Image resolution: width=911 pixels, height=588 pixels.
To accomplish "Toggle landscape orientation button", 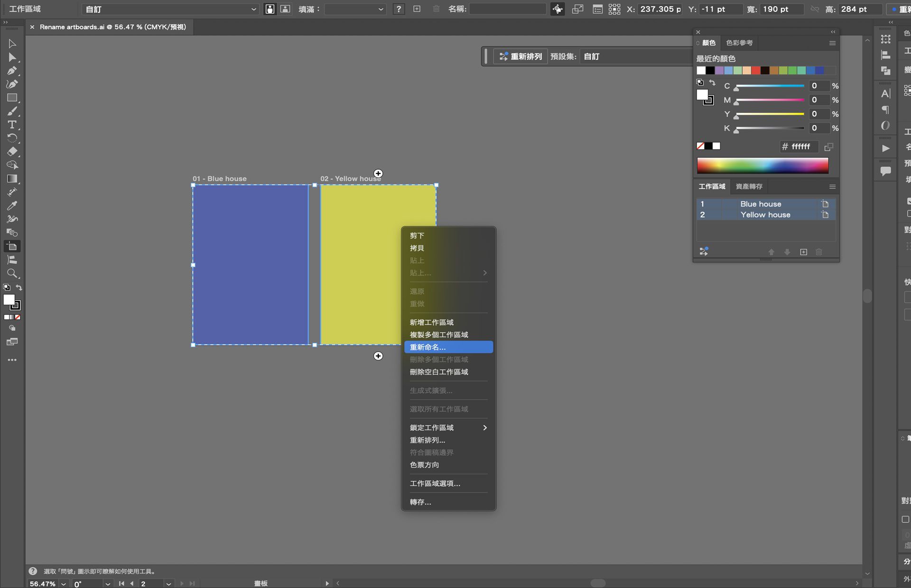I will point(285,9).
